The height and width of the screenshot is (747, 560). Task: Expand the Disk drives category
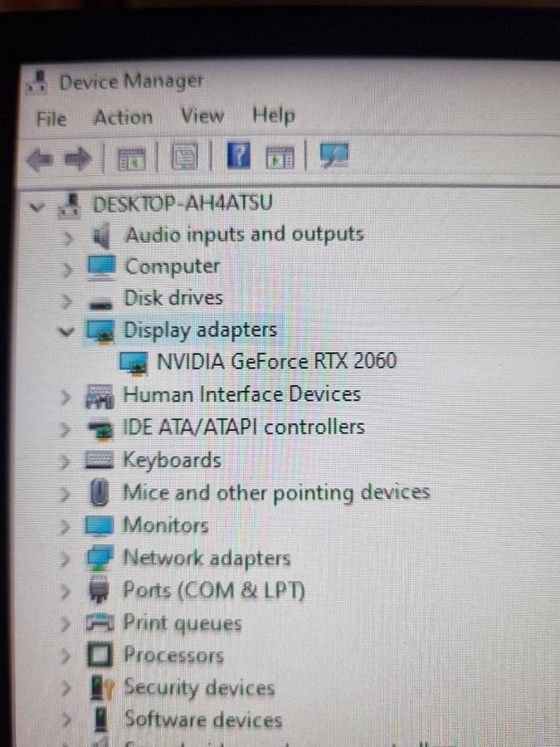(67, 300)
